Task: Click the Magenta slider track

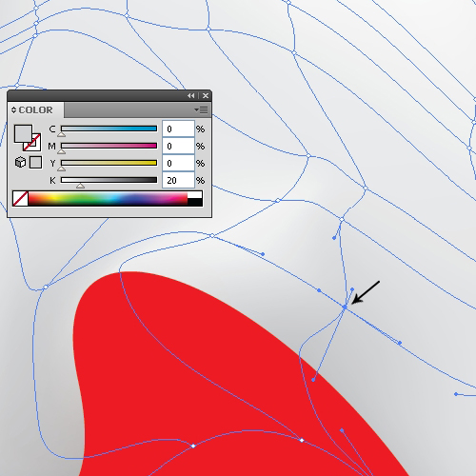Action: 109,146
